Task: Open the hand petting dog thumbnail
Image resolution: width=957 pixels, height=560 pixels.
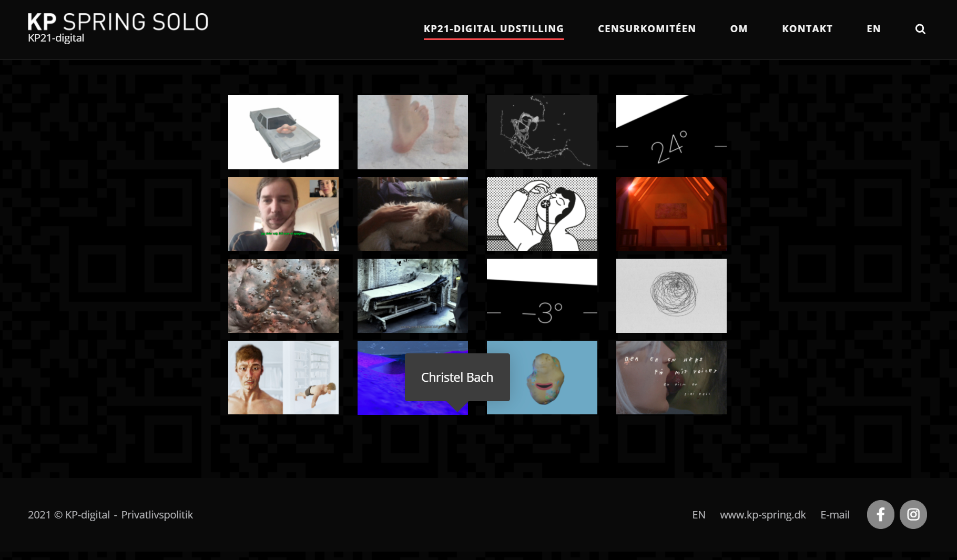Action: click(x=413, y=214)
